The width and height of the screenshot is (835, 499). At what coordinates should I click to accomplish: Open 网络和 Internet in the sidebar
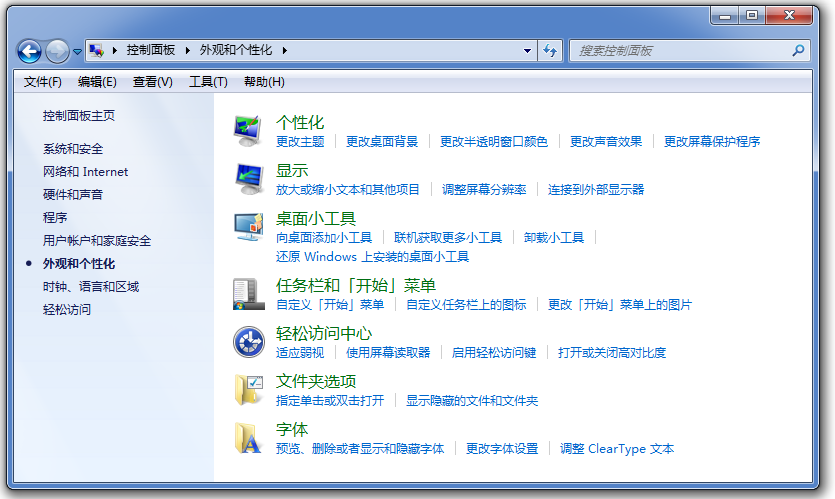pos(85,171)
